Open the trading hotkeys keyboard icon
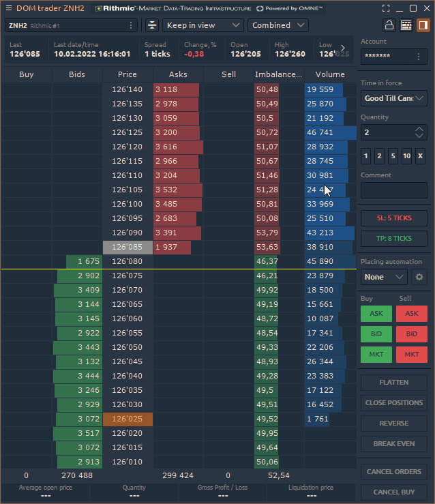The height and width of the screenshot is (504, 435). click(x=406, y=25)
